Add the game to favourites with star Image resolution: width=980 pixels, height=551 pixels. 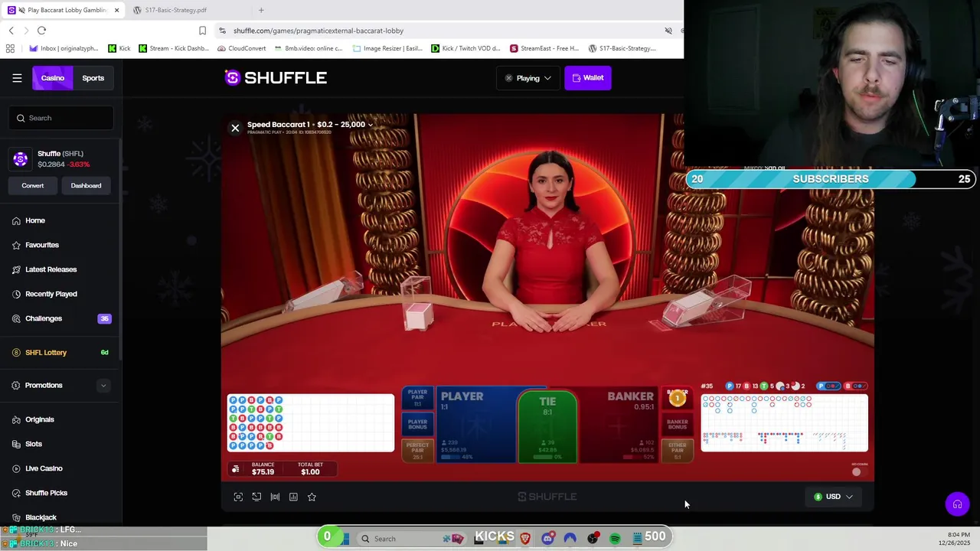tap(312, 497)
